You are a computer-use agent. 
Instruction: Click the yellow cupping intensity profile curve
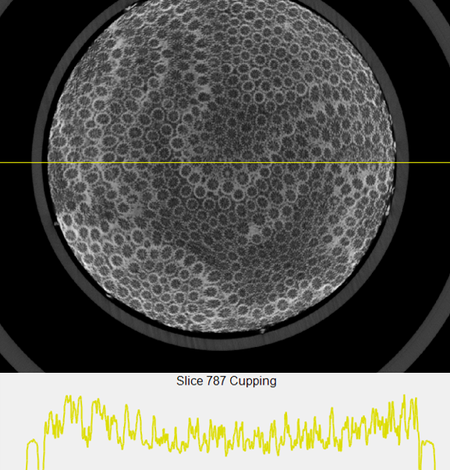(x=231, y=432)
